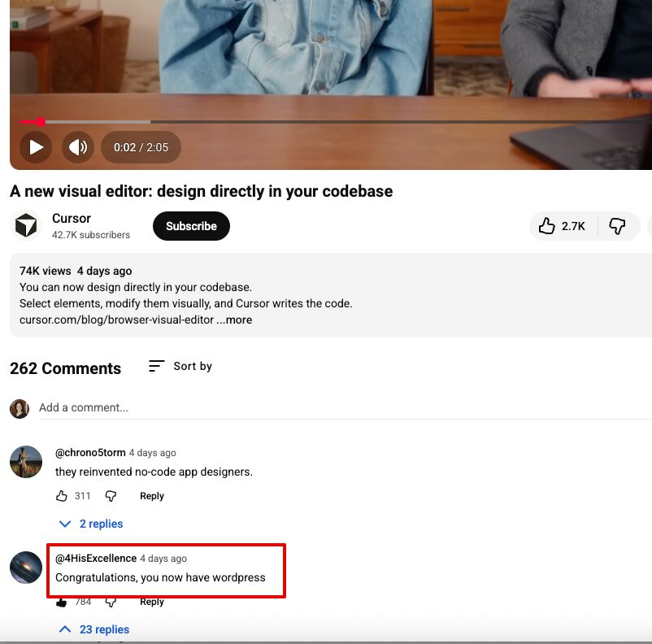This screenshot has height=644, width=652.
Task: Like the video with 2.7K likes
Action: pyautogui.click(x=563, y=226)
